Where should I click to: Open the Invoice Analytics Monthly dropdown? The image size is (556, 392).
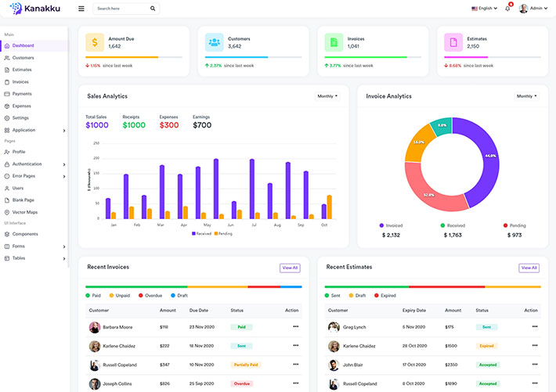(x=526, y=96)
